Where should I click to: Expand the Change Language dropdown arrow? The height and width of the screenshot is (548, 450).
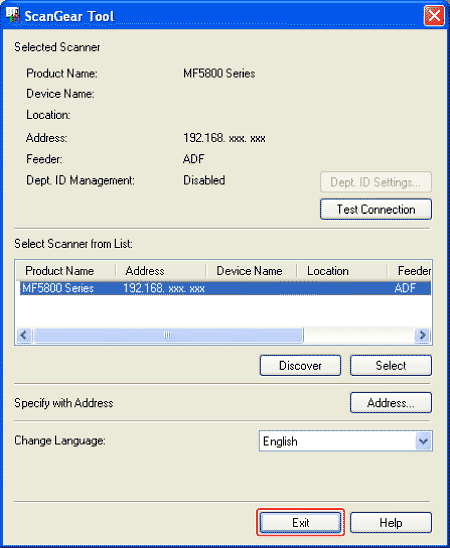click(423, 441)
